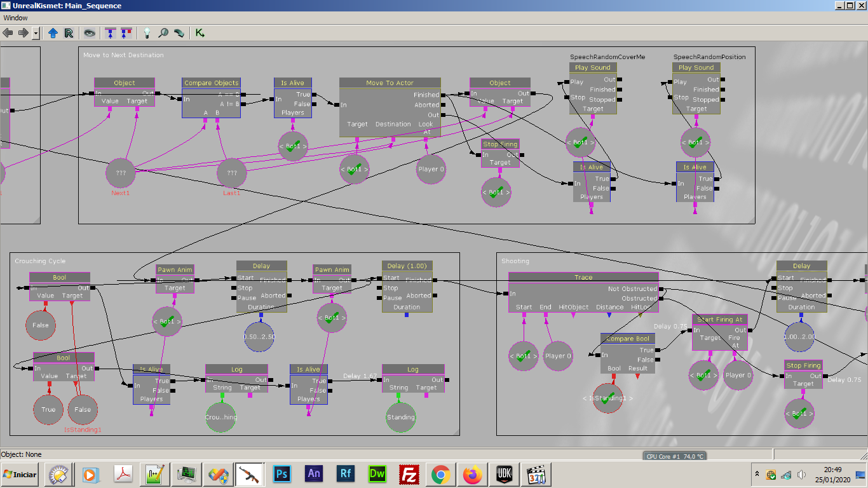Click the Next1 object variable circle
The width and height of the screenshot is (868, 488).
click(x=120, y=173)
